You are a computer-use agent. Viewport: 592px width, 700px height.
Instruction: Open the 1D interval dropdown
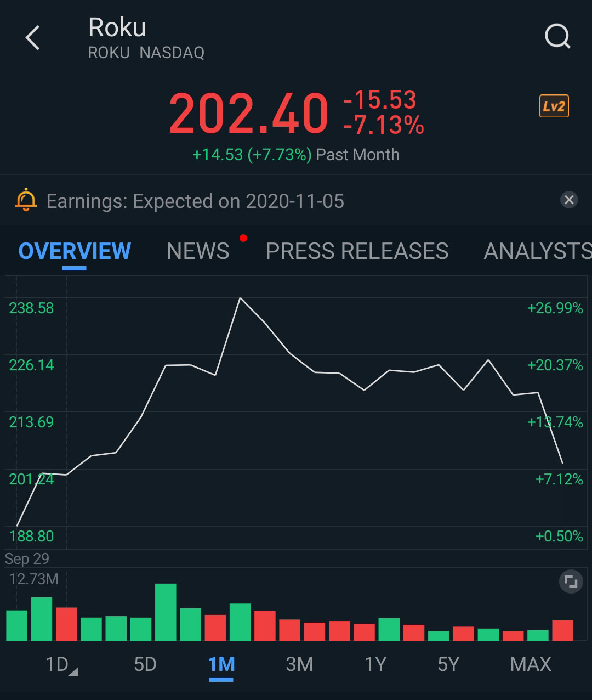(x=61, y=664)
